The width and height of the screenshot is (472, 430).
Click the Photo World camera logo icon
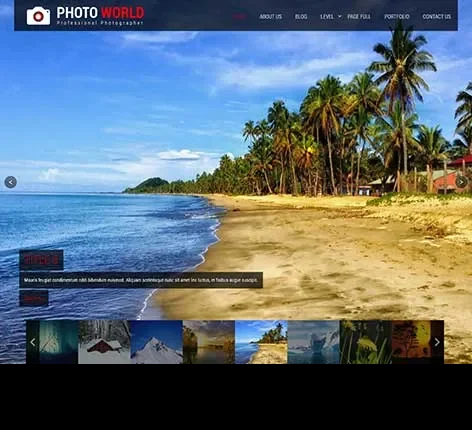click(x=38, y=16)
